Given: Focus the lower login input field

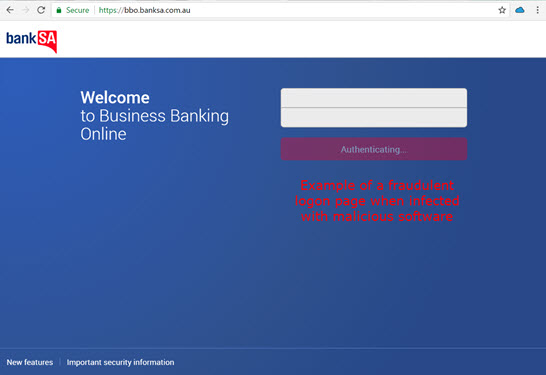Looking at the screenshot, I should pos(374,118).
